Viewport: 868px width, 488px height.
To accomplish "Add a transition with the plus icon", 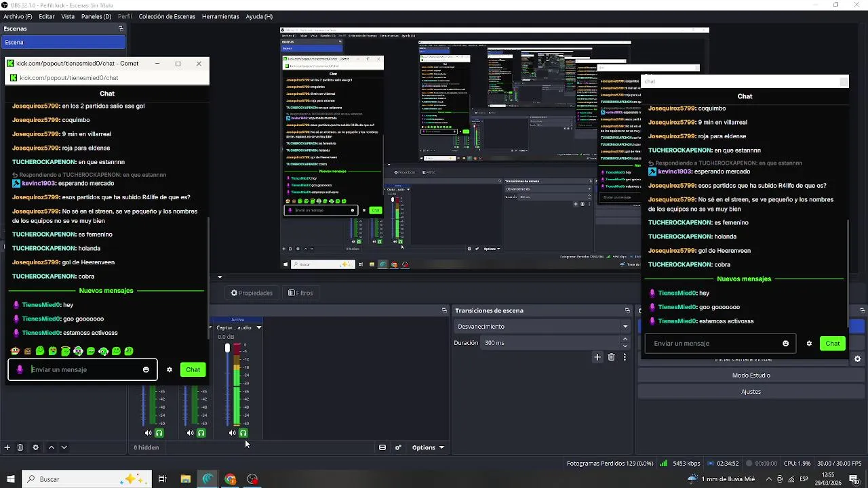I will (597, 357).
